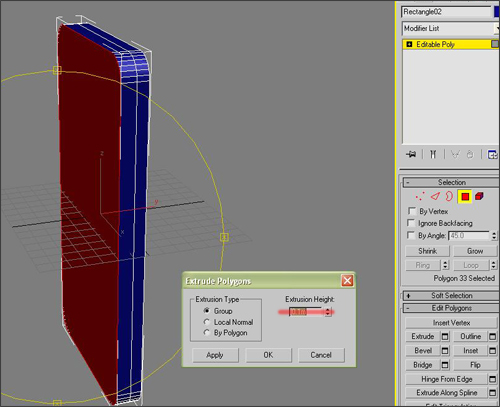500x407 pixels.
Task: Click Remove Modifier from stack icon
Action: 470,154
